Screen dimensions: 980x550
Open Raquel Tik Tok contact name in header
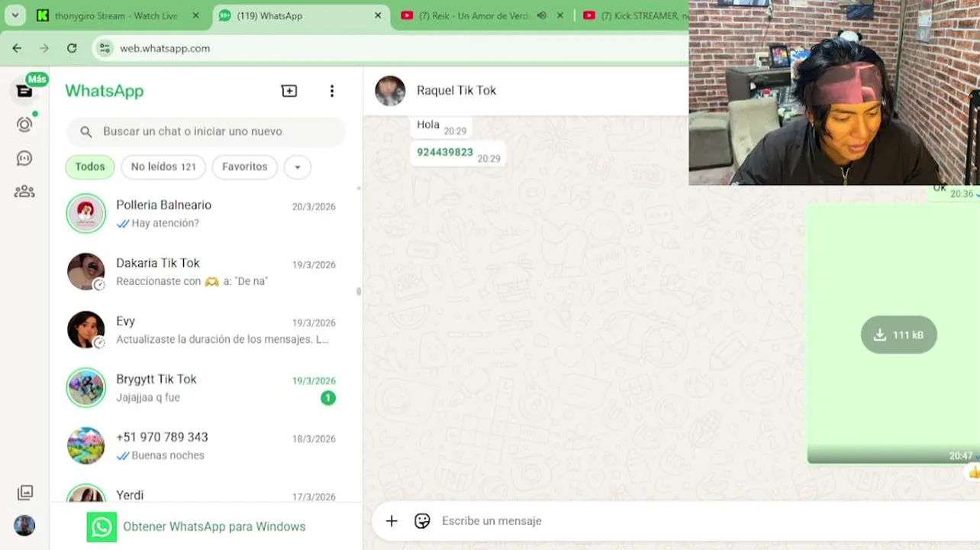(456, 90)
